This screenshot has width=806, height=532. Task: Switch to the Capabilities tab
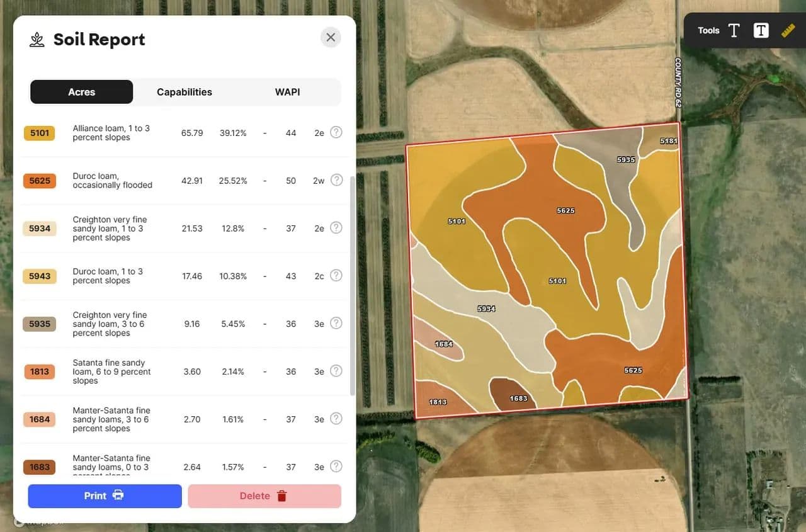(184, 92)
